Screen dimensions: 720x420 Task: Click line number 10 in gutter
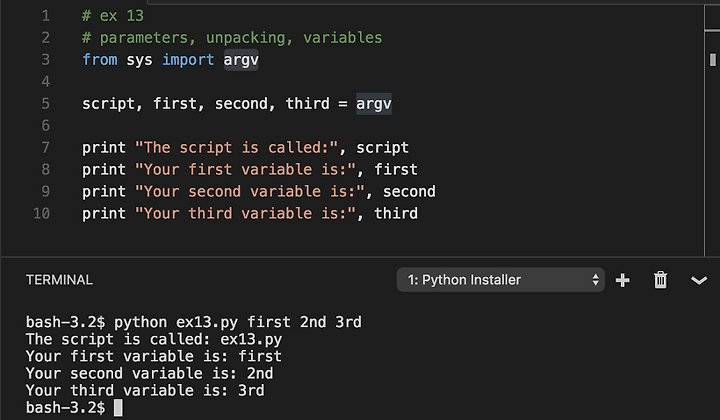[41, 213]
